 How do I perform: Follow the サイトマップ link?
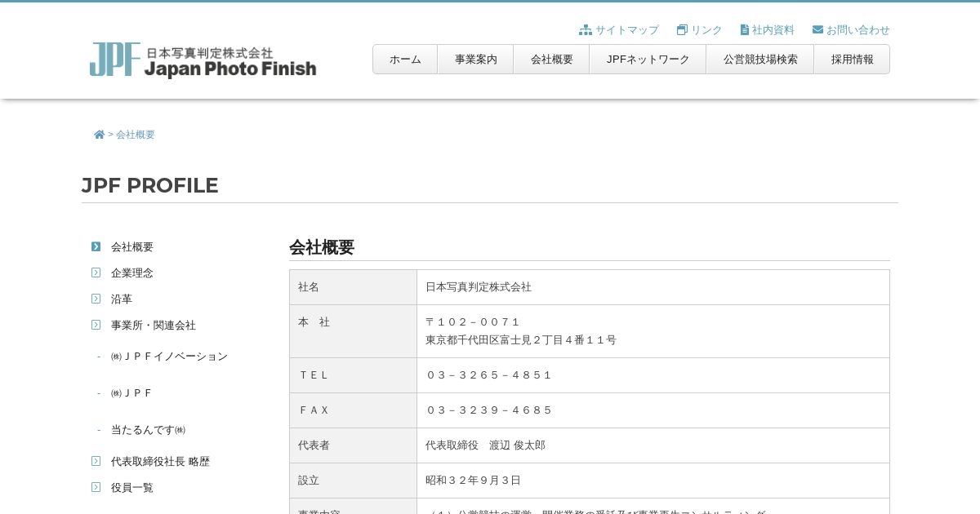pos(626,30)
